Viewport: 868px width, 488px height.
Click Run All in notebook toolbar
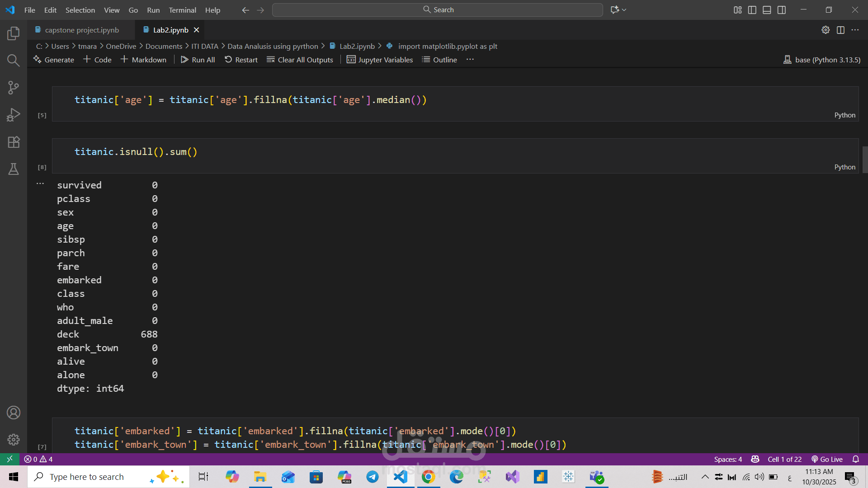coord(198,60)
